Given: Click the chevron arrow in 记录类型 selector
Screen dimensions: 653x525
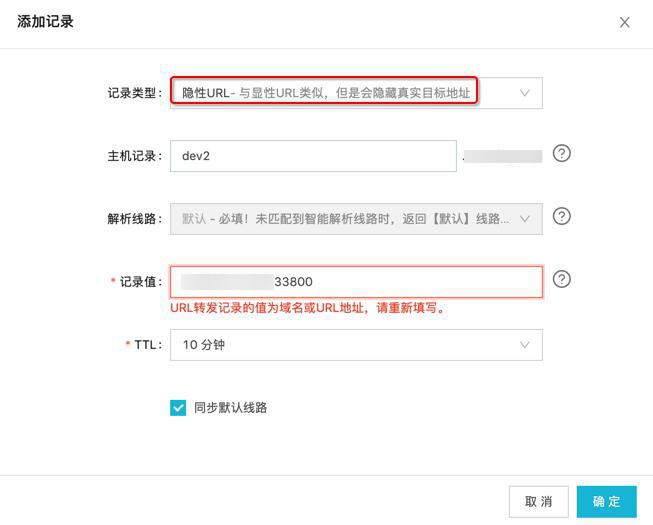Looking at the screenshot, I should [x=525, y=93].
